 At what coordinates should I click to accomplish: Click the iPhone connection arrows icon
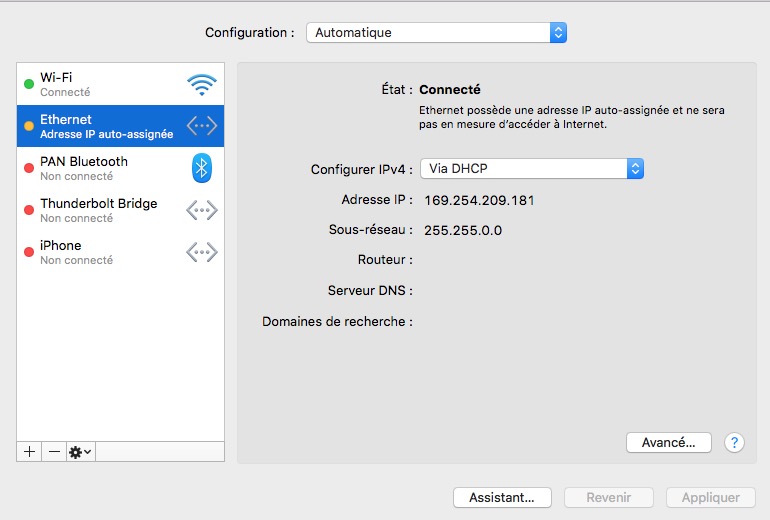pos(201,252)
